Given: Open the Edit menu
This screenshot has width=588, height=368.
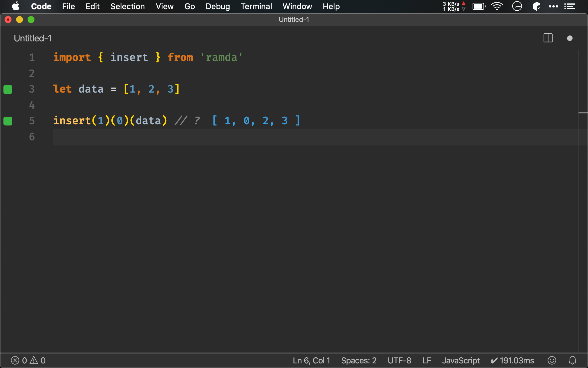Looking at the screenshot, I should click(x=92, y=6).
